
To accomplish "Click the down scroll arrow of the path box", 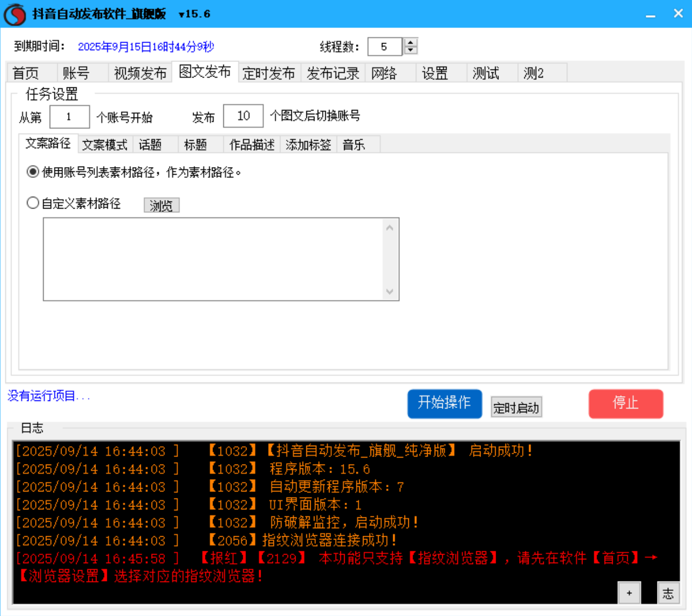I will 390,292.
